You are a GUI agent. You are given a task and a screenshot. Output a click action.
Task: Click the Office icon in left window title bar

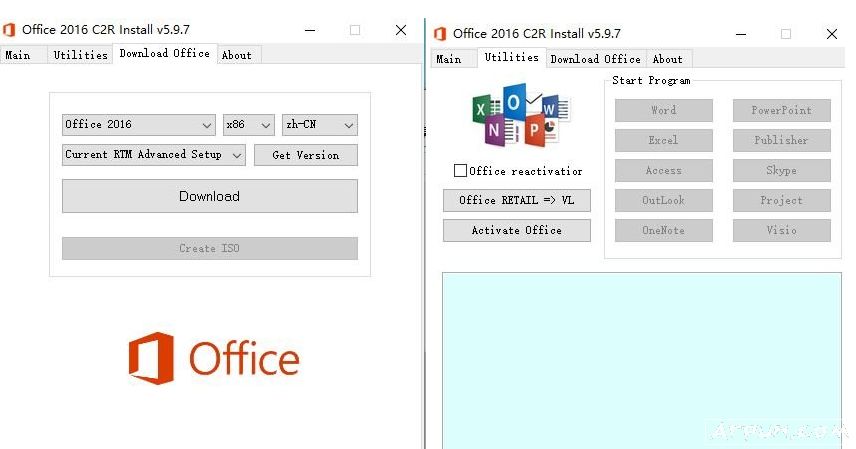(x=9, y=29)
